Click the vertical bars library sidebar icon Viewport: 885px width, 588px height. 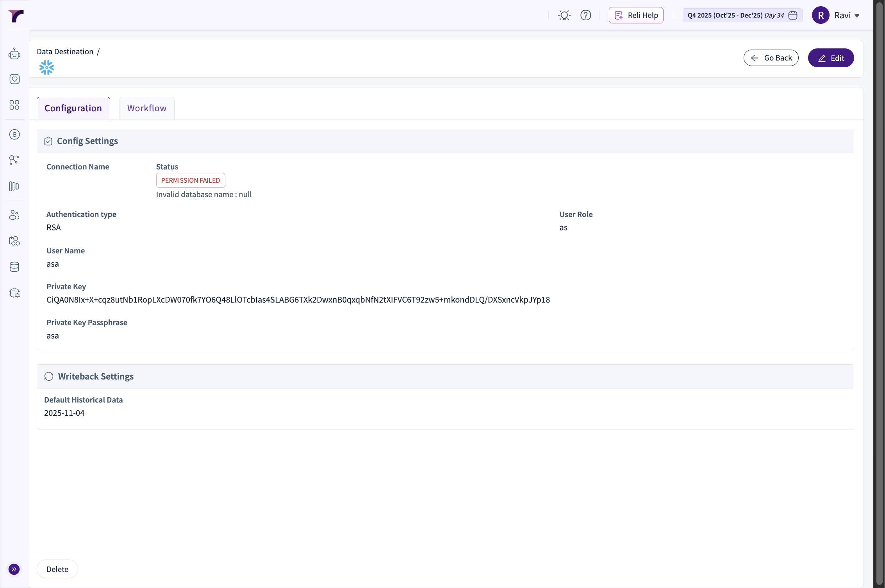click(x=14, y=187)
